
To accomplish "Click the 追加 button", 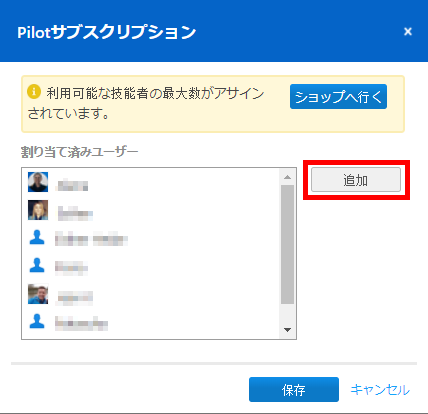I will tap(356, 180).
